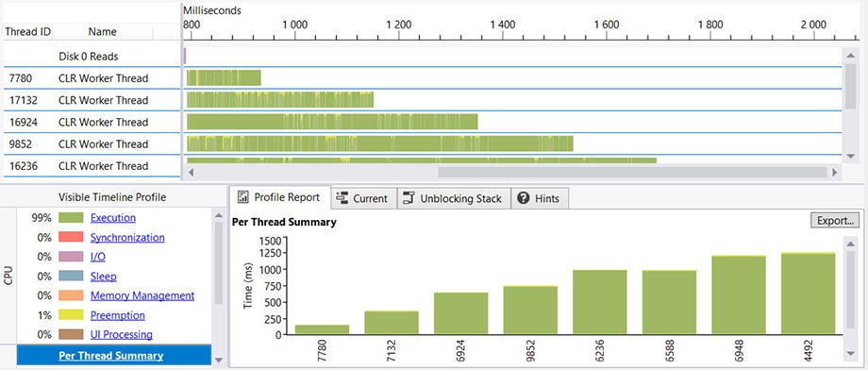Click the profile legend scroll up arrow
This screenshot has width=868, height=370.
(218, 215)
